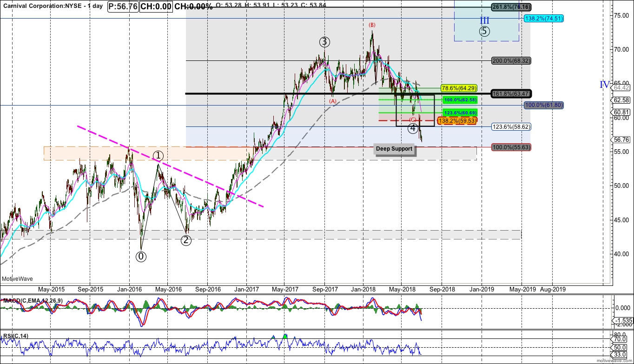Select the 60.81 price axis marker
The height and width of the screenshot is (364, 634).
pos(621,112)
